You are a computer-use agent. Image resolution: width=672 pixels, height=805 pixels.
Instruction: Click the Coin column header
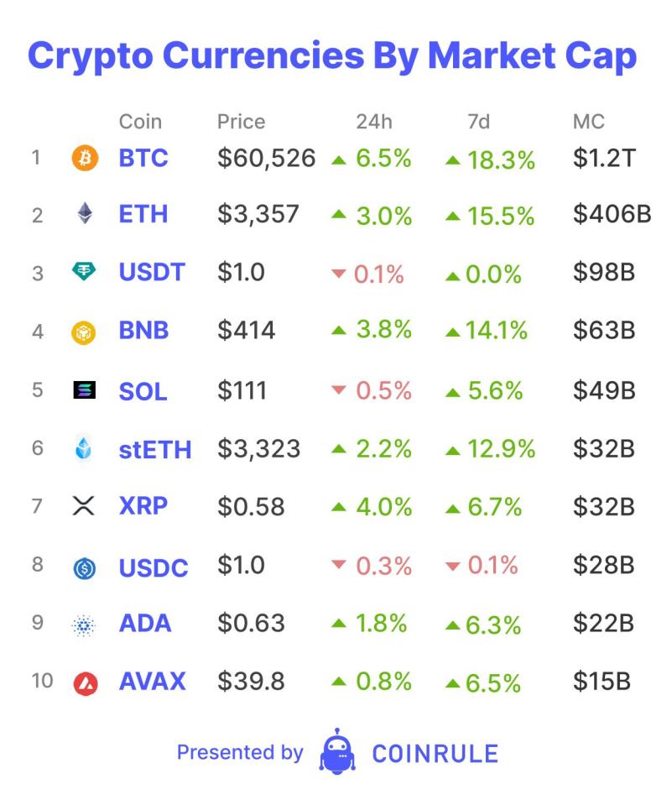click(140, 122)
